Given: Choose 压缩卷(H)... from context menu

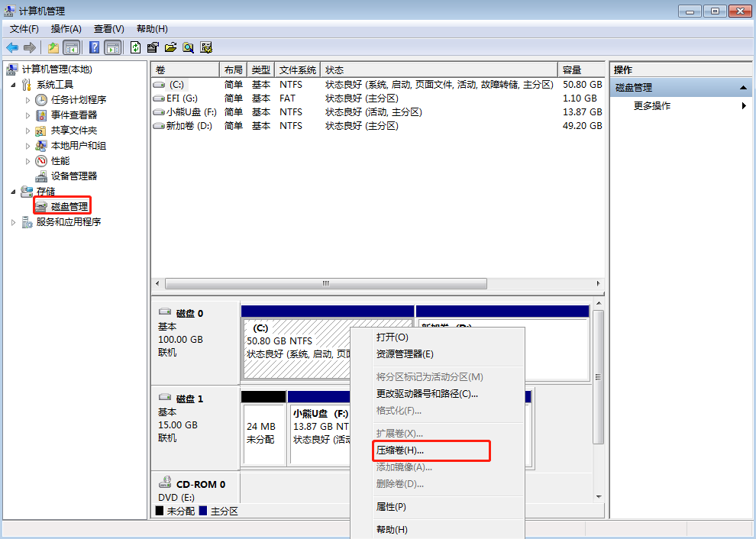Looking at the screenshot, I should pyautogui.click(x=400, y=450).
